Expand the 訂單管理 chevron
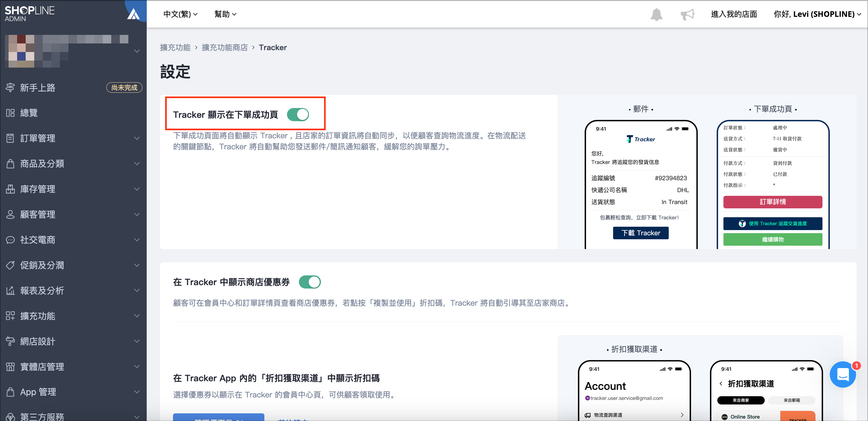 pyautogui.click(x=137, y=138)
